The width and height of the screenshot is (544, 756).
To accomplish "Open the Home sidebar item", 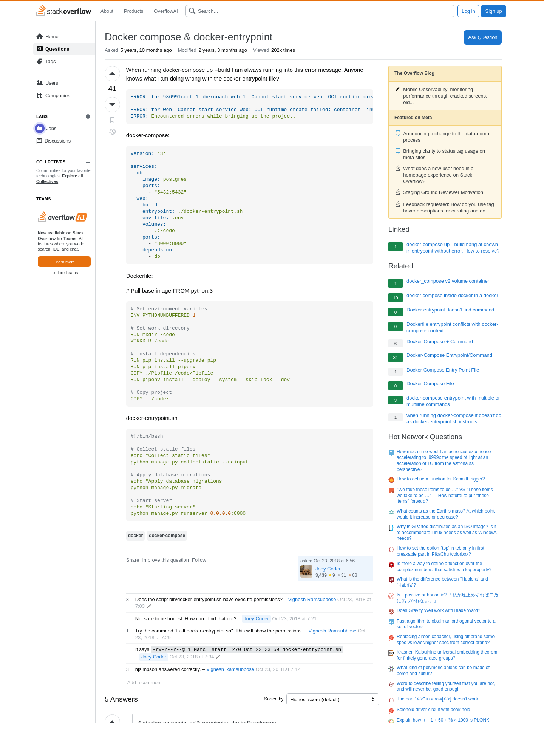I will click(x=64, y=36).
